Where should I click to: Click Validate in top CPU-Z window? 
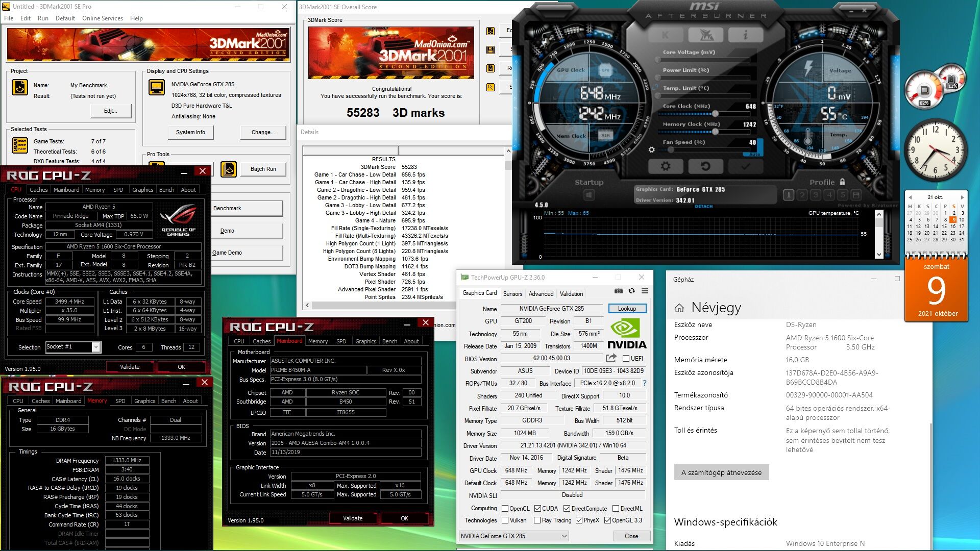click(x=130, y=367)
